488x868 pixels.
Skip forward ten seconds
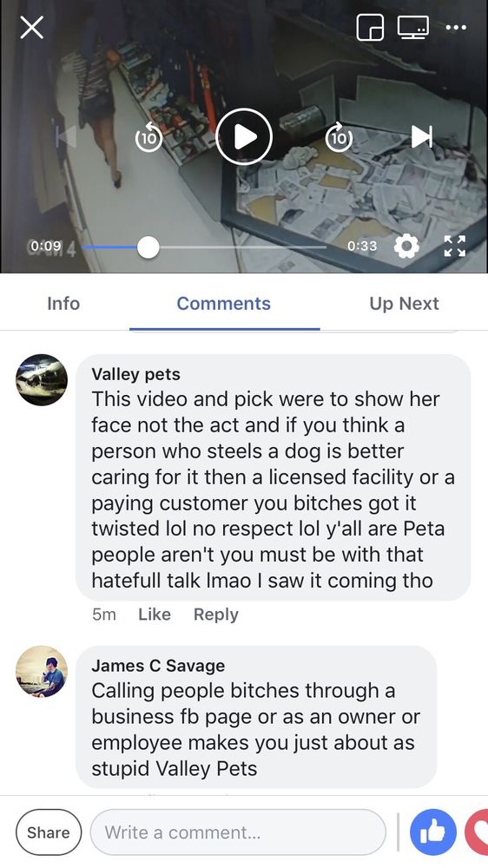339,137
